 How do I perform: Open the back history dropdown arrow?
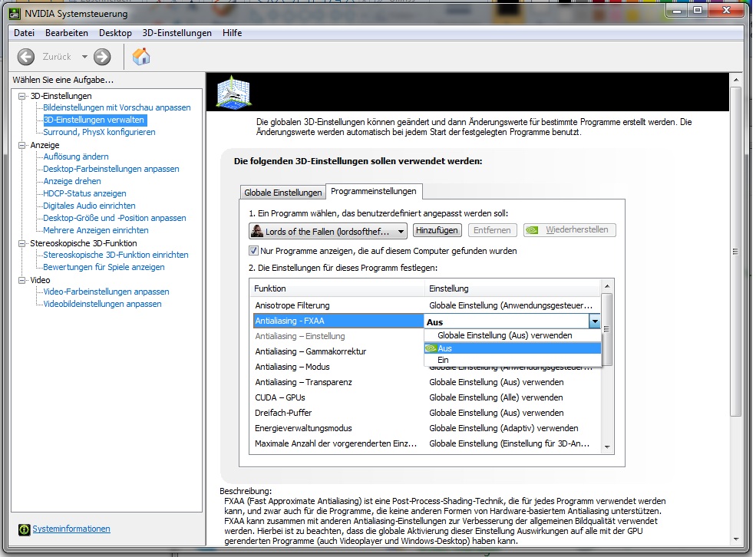pyautogui.click(x=85, y=57)
